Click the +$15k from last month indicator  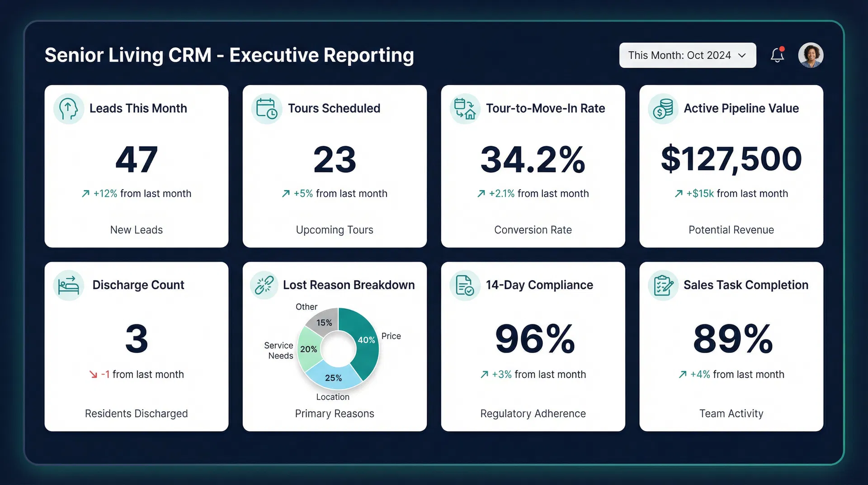[731, 193]
